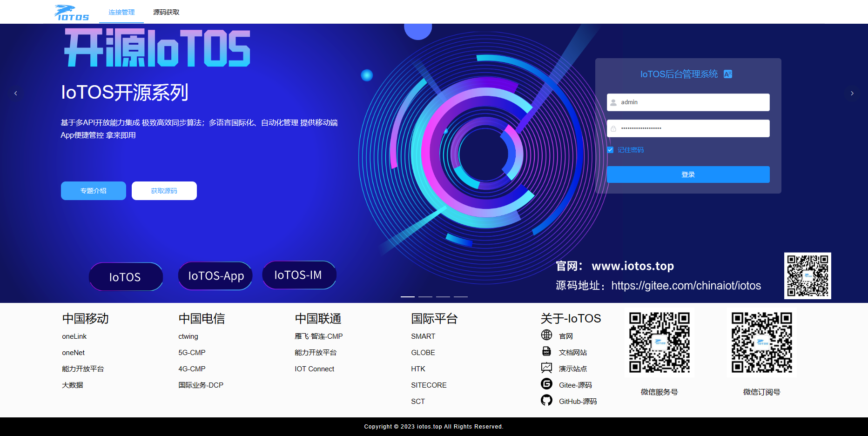
Task: Open the GitHub-源码 text link
Action: 578,402
